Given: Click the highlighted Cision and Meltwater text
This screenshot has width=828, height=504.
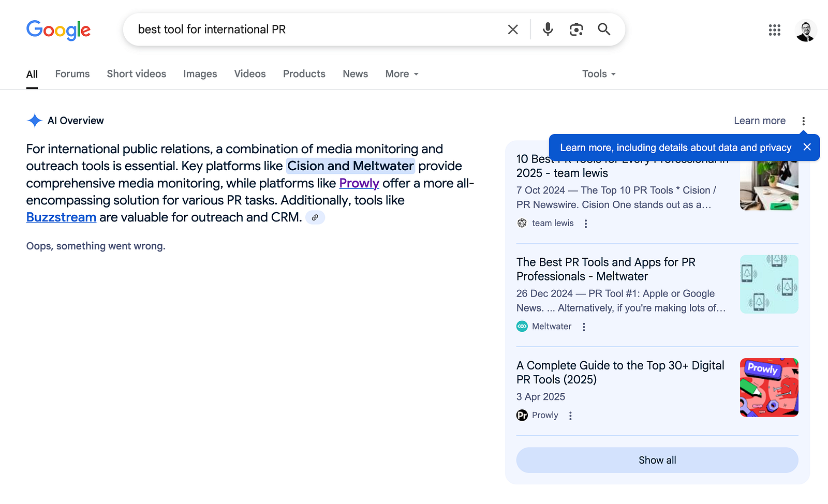Looking at the screenshot, I should pyautogui.click(x=350, y=166).
